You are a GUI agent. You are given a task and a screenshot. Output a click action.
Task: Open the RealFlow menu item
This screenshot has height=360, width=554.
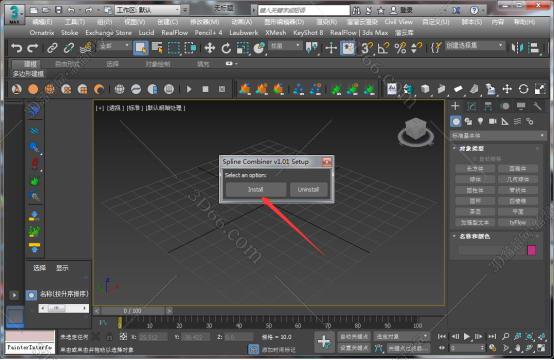point(175,33)
